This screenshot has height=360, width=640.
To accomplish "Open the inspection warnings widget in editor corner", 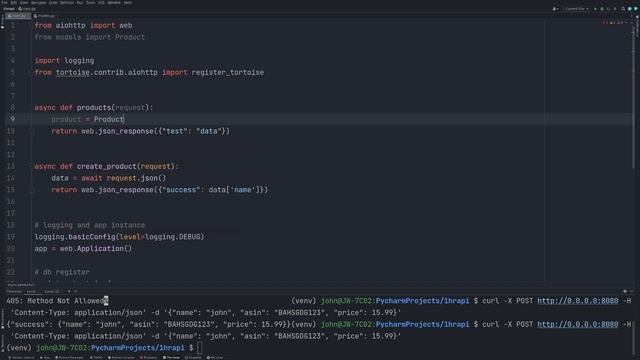I will tap(614, 22).
